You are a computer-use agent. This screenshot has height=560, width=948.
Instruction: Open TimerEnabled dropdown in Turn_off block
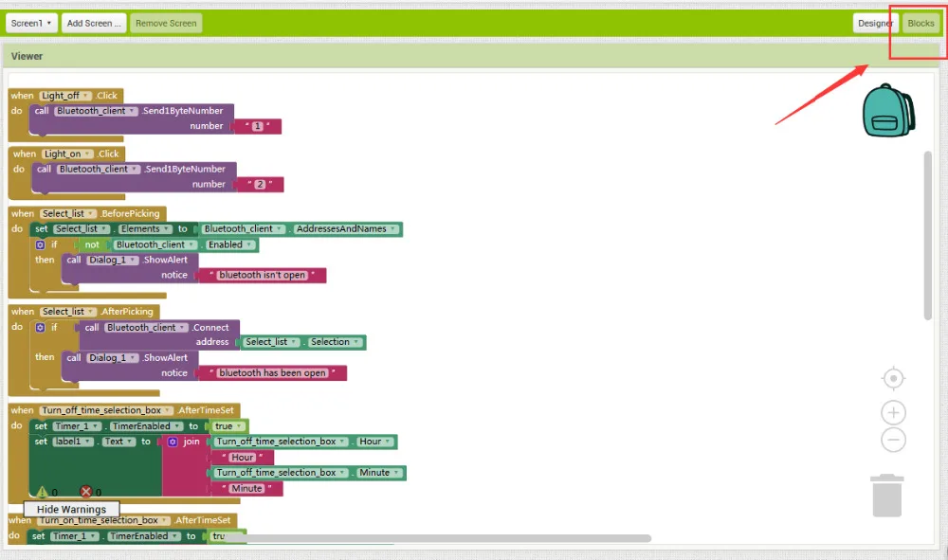(146, 425)
